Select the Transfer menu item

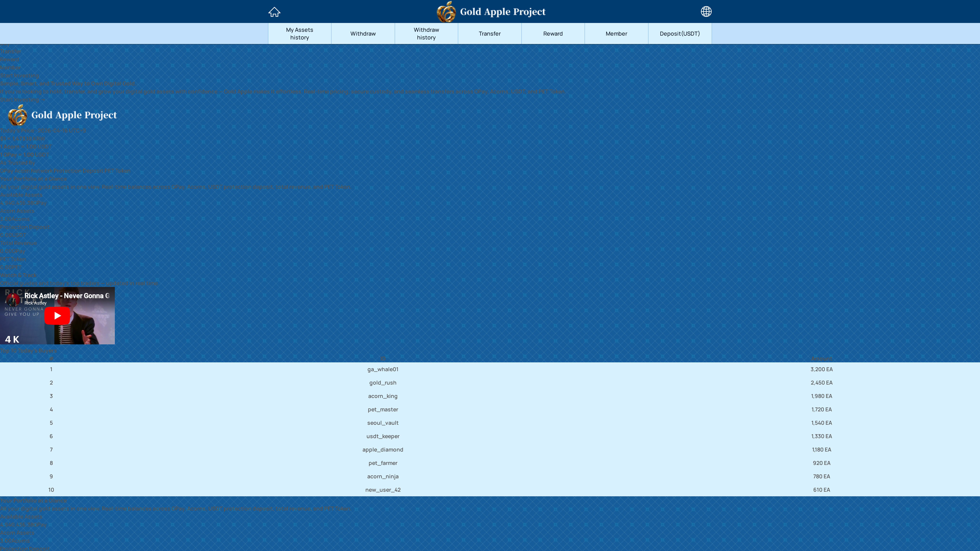[x=490, y=33]
